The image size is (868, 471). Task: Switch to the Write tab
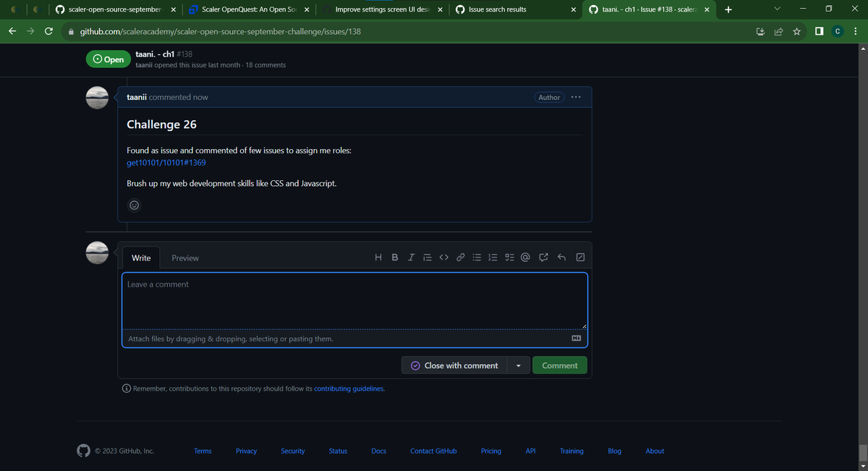(x=141, y=258)
